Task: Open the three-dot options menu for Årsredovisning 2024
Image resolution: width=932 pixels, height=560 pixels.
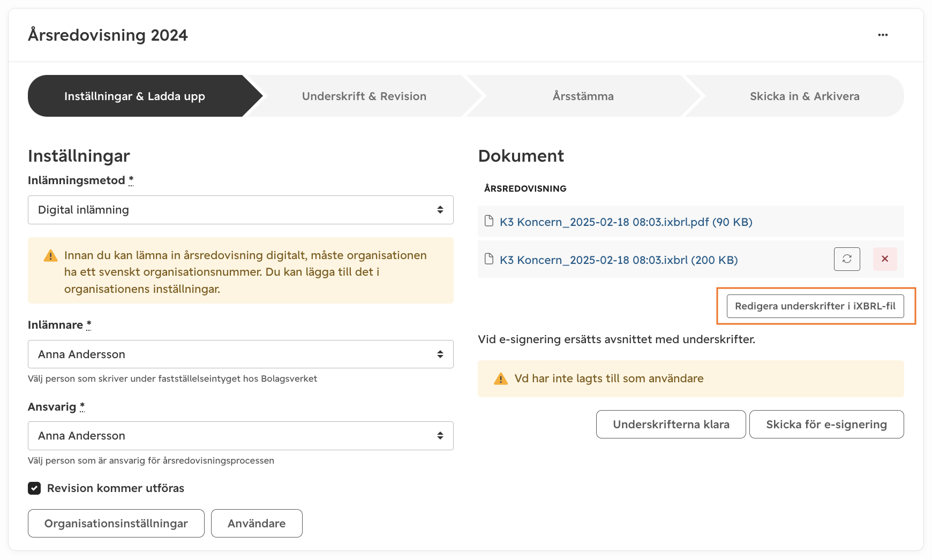Action: tap(883, 35)
